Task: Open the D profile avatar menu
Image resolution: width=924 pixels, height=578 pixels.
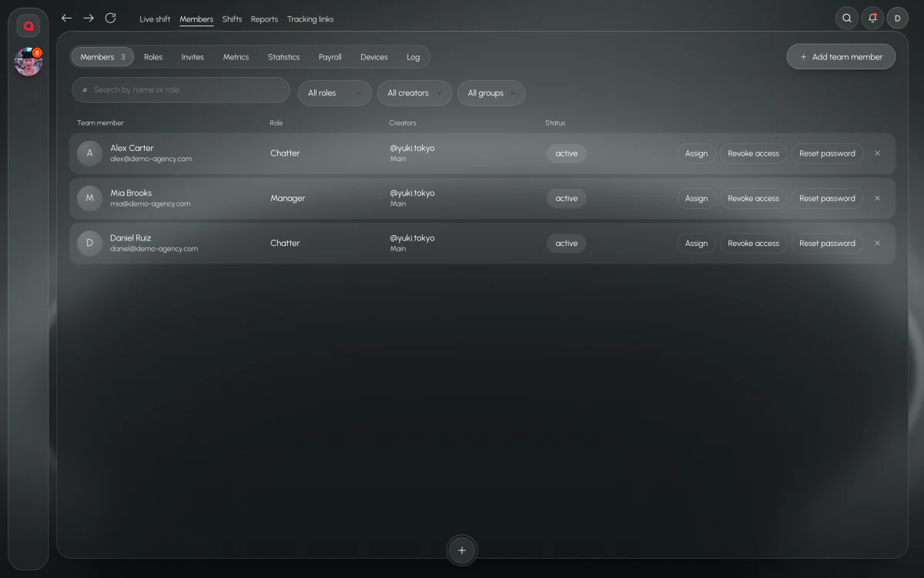Action: tap(897, 18)
